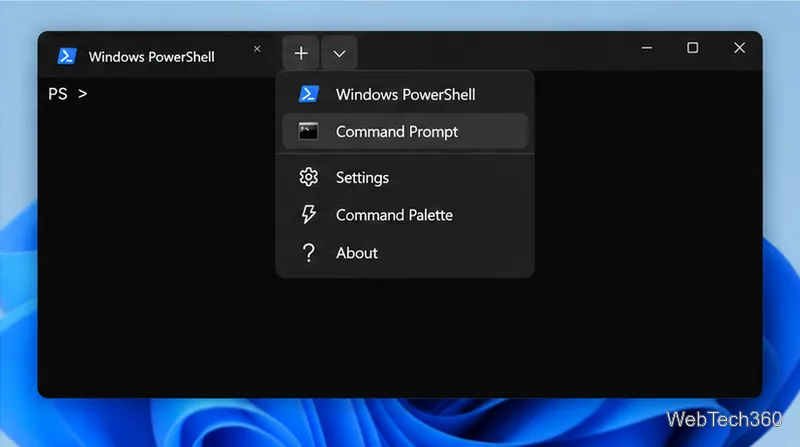Click the Settings gear icon

pyautogui.click(x=308, y=177)
